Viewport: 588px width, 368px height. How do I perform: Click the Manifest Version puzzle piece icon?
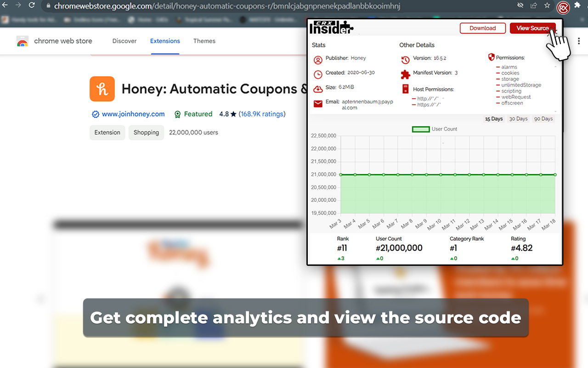pyautogui.click(x=405, y=75)
